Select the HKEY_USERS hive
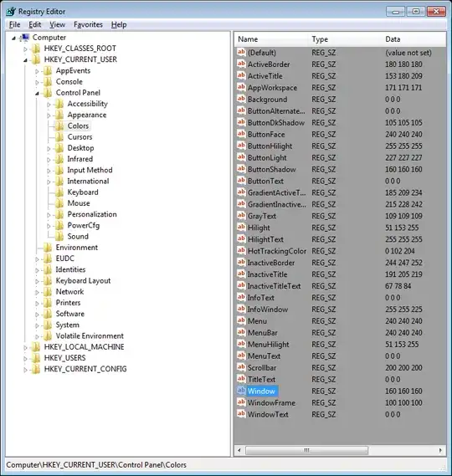The width and height of the screenshot is (452, 476). click(64, 358)
